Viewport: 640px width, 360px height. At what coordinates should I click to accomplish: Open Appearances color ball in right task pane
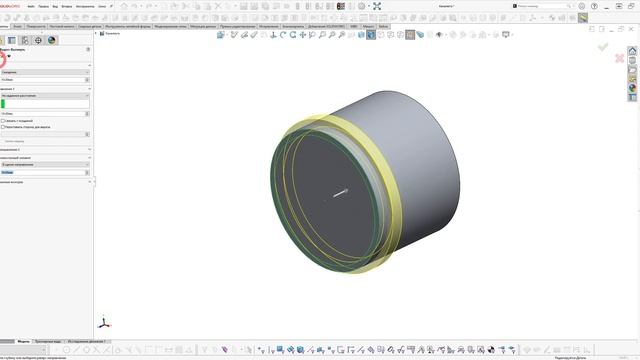click(632, 88)
